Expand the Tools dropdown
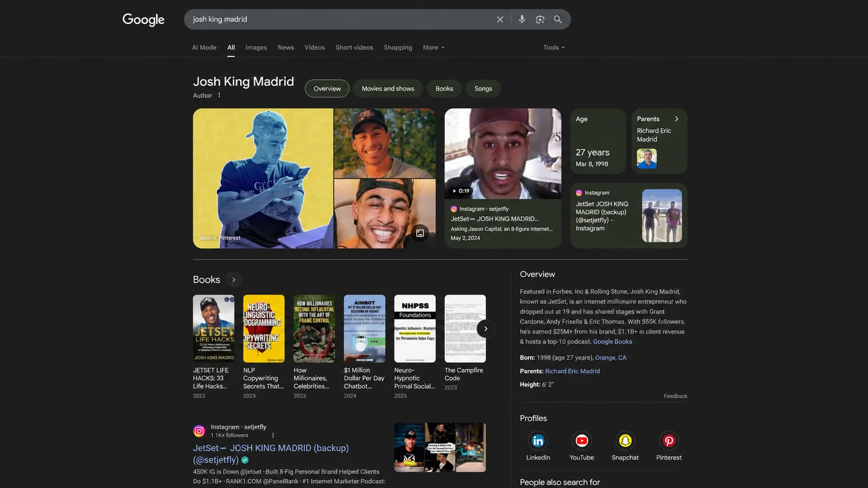The width and height of the screenshot is (868, 488). [x=554, y=48]
